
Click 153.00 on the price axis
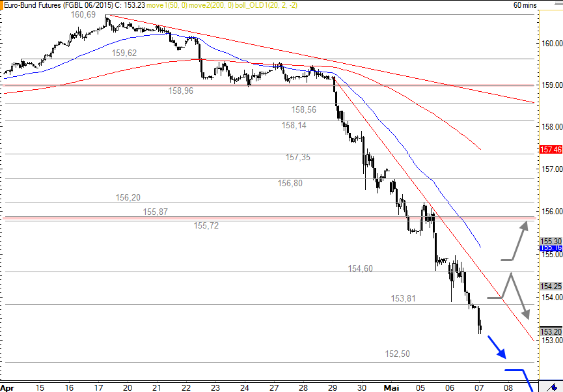pyautogui.click(x=552, y=341)
